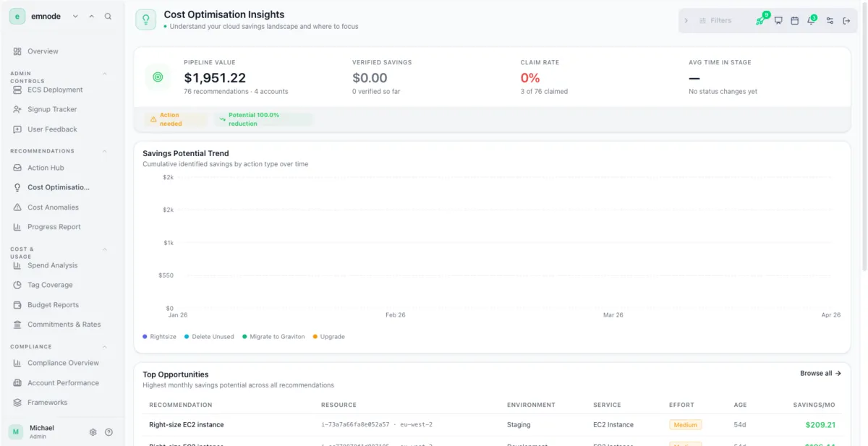Click 'No status changes yet' text
Image resolution: width=868 pixels, height=446 pixels.
click(x=723, y=92)
